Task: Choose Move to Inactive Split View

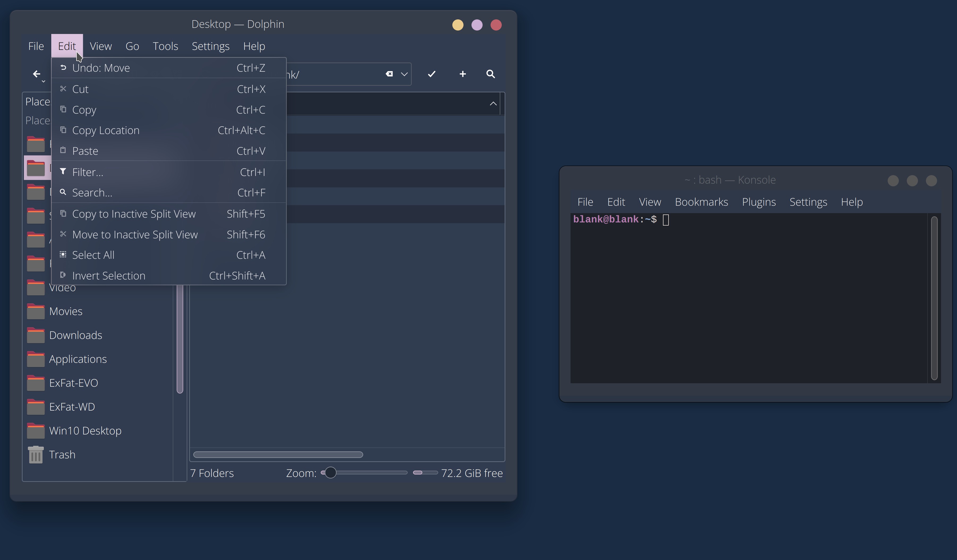Action: coord(169,234)
